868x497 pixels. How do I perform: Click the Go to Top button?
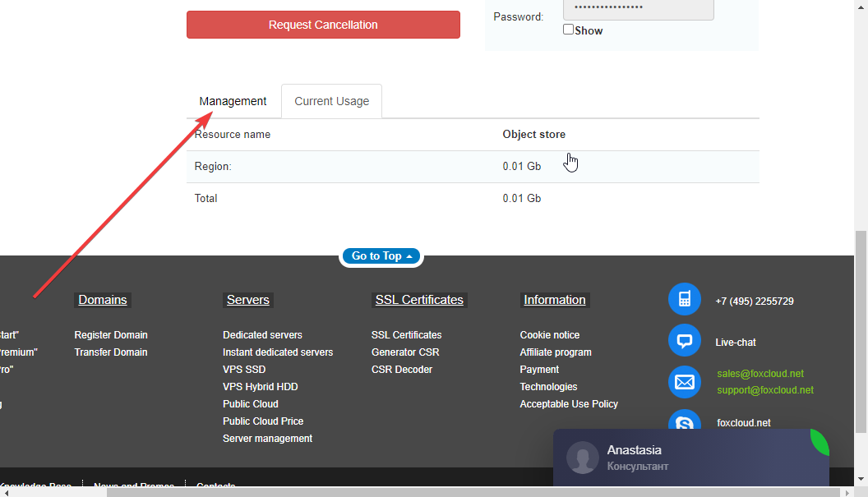click(x=381, y=256)
